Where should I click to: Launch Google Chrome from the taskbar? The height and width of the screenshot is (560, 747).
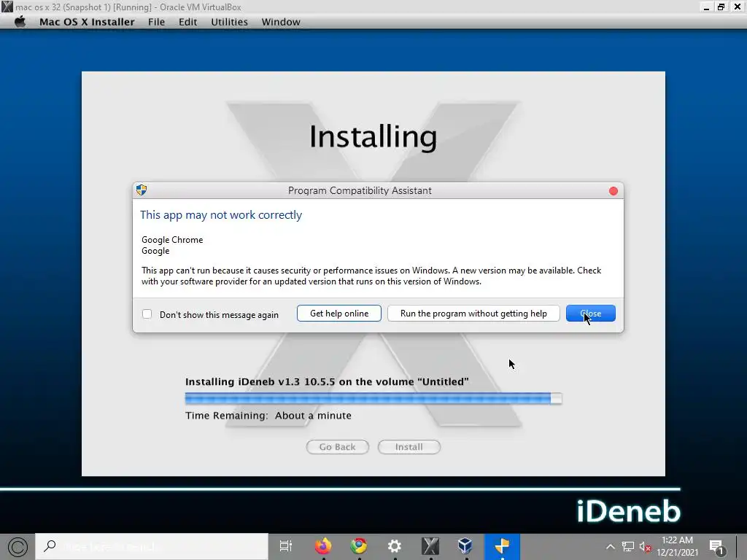point(358,546)
